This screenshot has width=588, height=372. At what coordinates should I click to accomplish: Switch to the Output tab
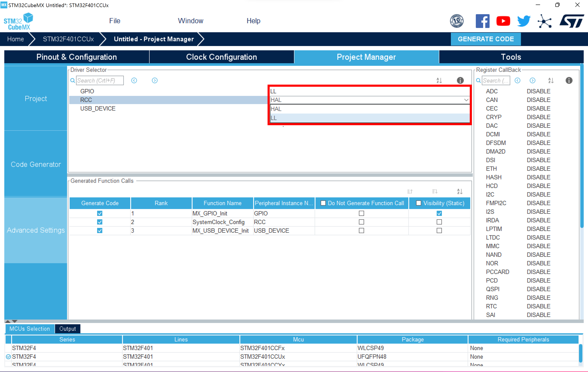67,329
